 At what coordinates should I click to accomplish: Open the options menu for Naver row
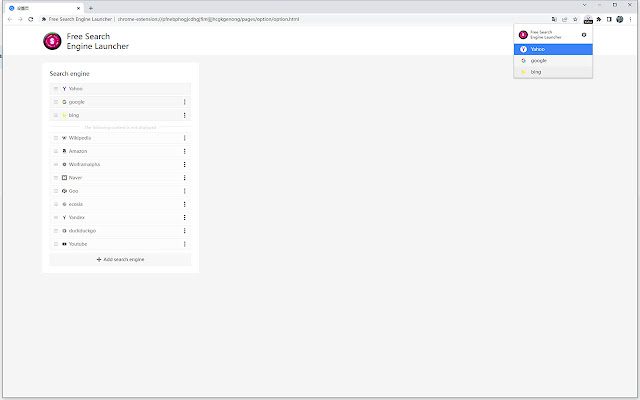(x=184, y=178)
